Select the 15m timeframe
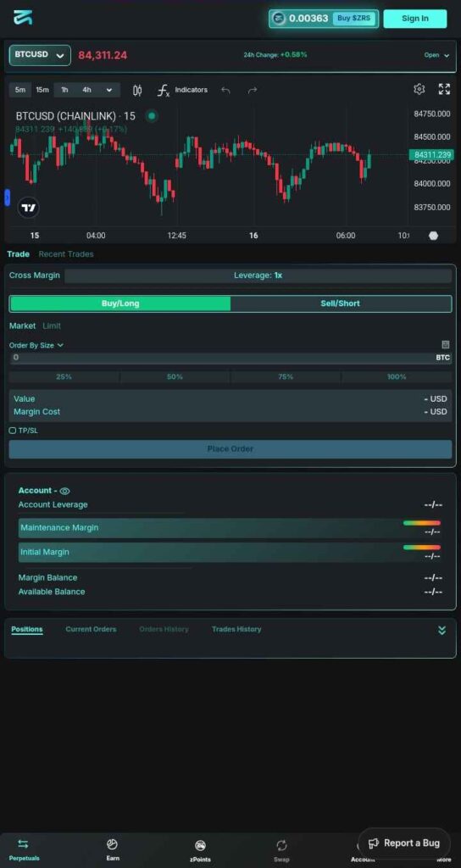Viewport: 461px width, 868px height. tap(42, 90)
